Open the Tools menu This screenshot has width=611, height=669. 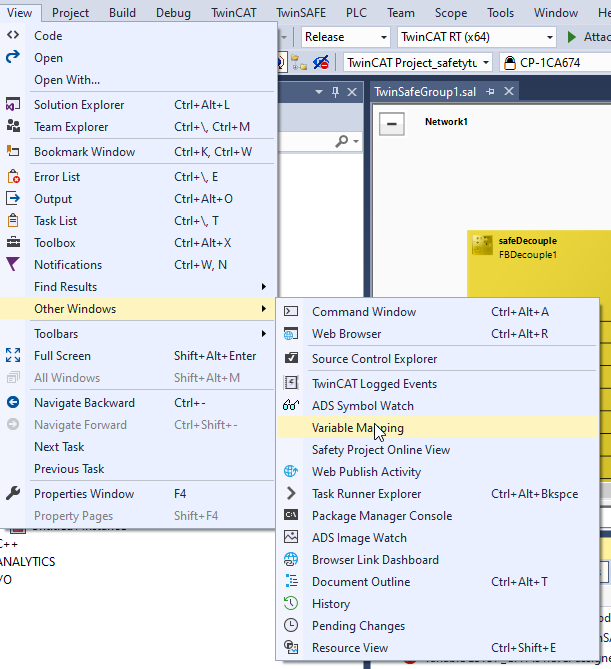(x=500, y=13)
